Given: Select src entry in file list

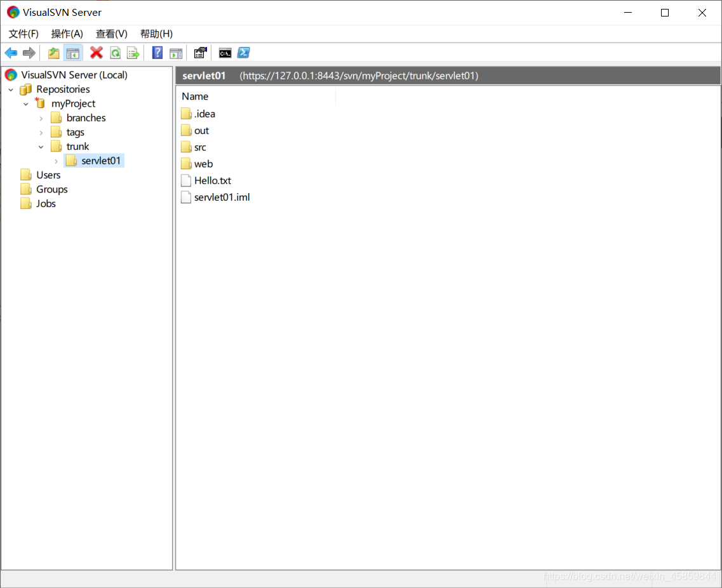Looking at the screenshot, I should (200, 147).
